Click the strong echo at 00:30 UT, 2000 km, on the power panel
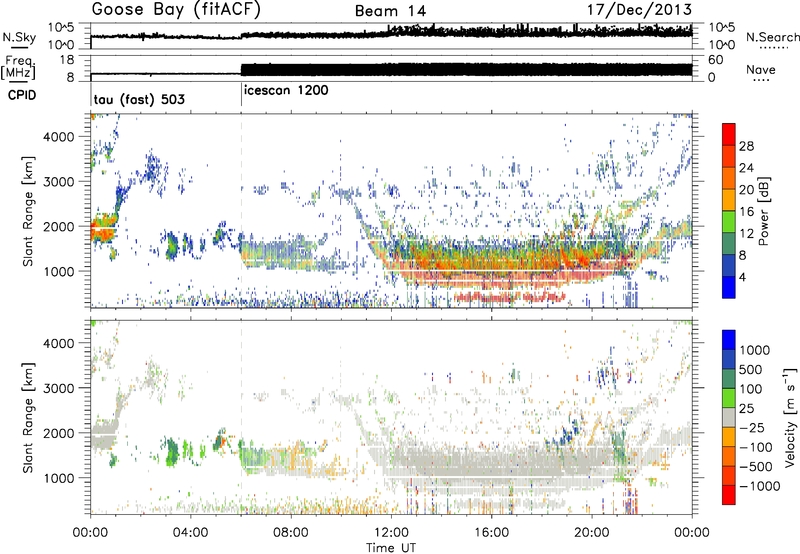Screen dimensions: 800x554 point(104,227)
